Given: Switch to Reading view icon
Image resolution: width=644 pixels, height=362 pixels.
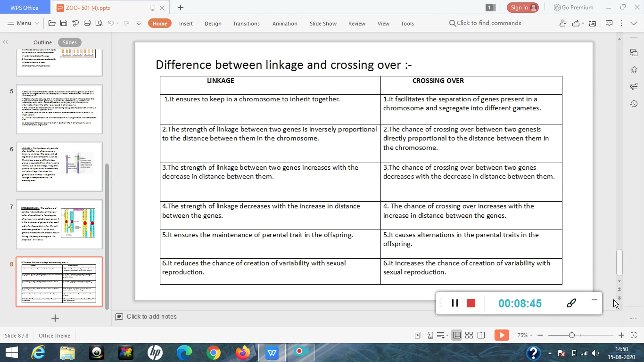Looking at the screenshot, I should pyautogui.click(x=481, y=335).
